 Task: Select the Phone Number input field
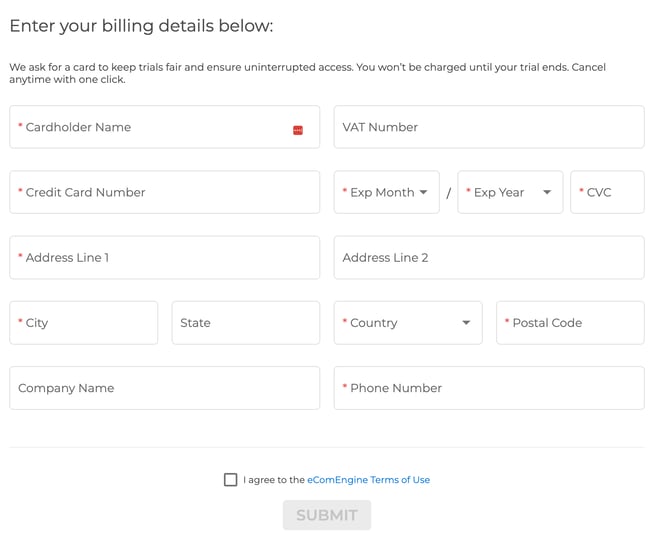click(x=488, y=388)
